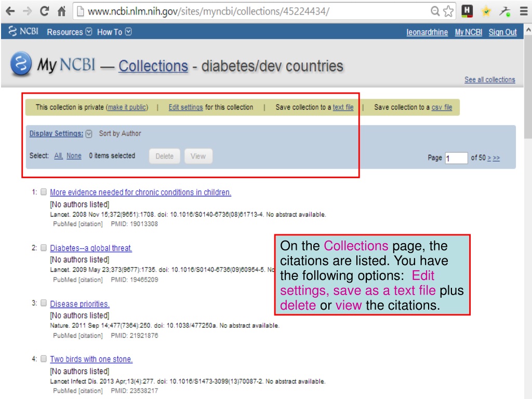Open the Display Settings link

[x=56, y=134]
